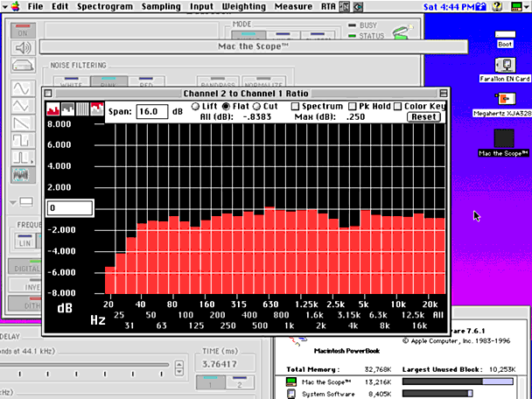Toggle the BANDPASS button
This screenshot has width=532, height=399.
(218, 81)
